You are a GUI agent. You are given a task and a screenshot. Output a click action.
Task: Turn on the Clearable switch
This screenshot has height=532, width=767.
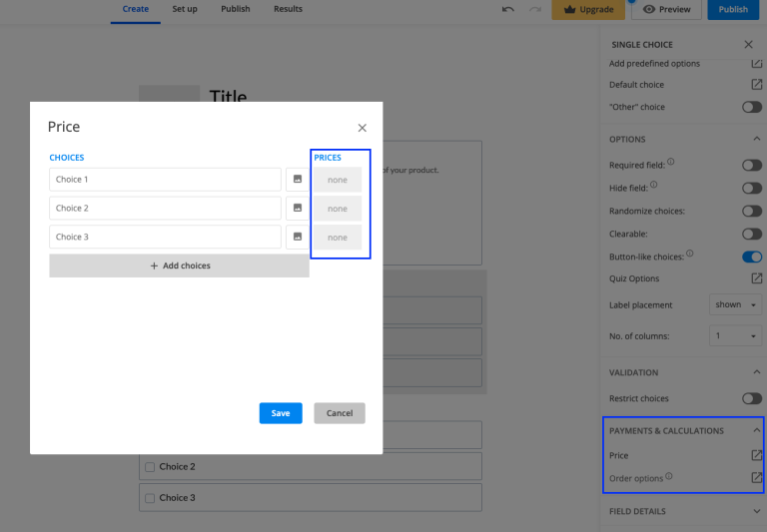tap(752, 234)
